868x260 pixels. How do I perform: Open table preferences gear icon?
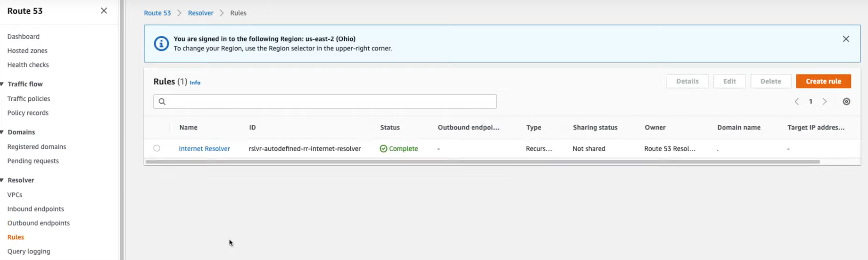coord(846,102)
